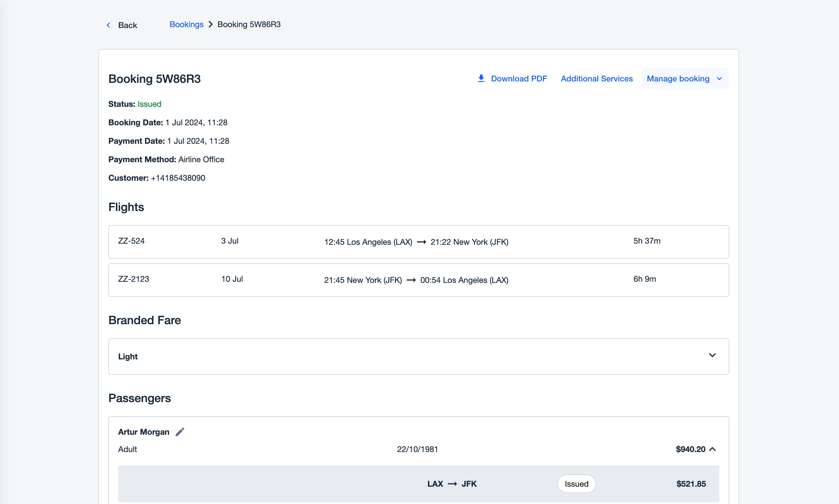
Task: Click the Back chevron arrow icon
Action: (x=108, y=25)
